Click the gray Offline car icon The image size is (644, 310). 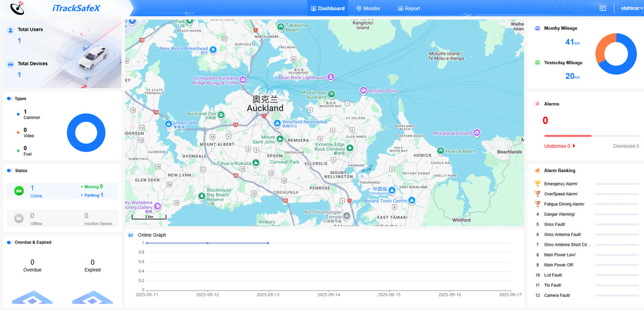click(x=19, y=218)
